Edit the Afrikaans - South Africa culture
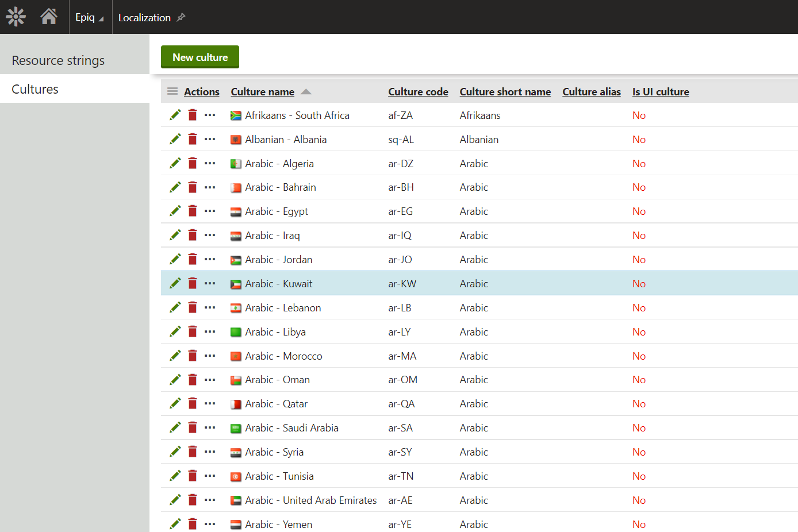Screen dimensions: 798x532 tap(175, 115)
